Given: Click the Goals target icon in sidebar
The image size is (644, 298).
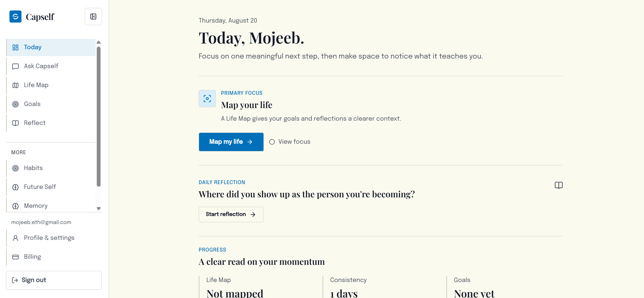Looking at the screenshot, I should point(15,104).
